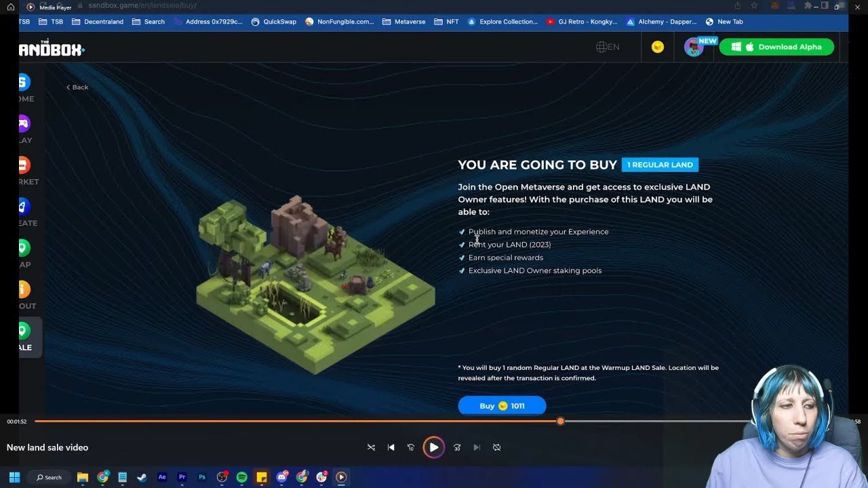The width and height of the screenshot is (868, 488).
Task: Play the New land sale video
Action: [433, 447]
